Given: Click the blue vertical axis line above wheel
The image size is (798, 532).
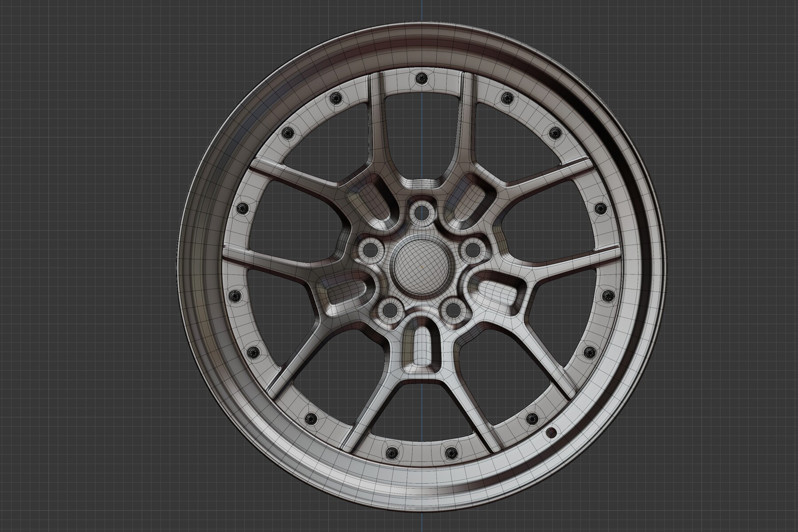Looking at the screenshot, I should 421,11.
